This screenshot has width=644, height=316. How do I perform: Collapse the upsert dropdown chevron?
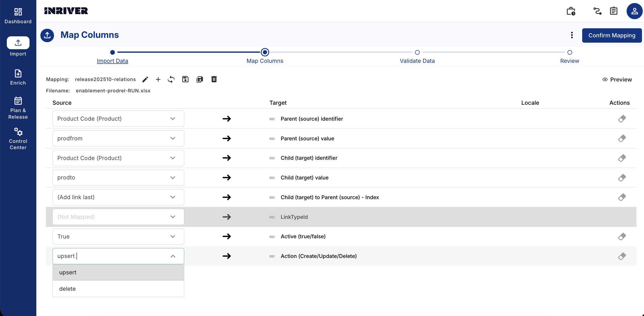[x=173, y=256]
